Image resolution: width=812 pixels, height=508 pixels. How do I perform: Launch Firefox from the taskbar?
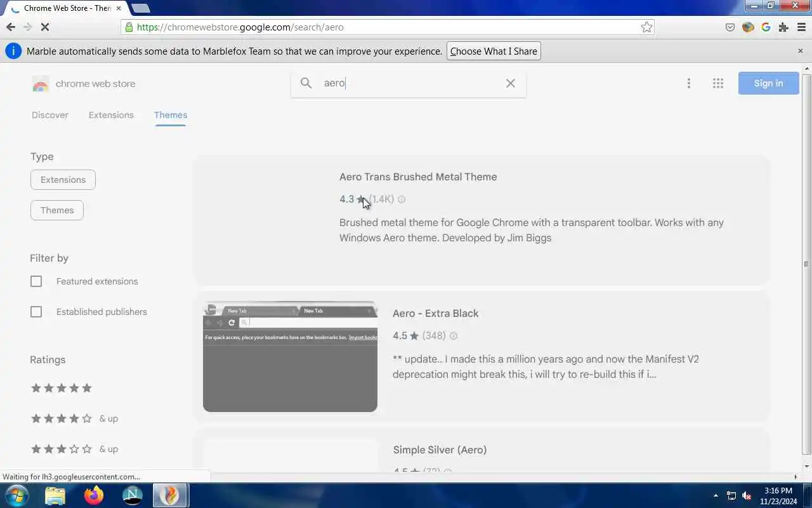pyautogui.click(x=94, y=495)
